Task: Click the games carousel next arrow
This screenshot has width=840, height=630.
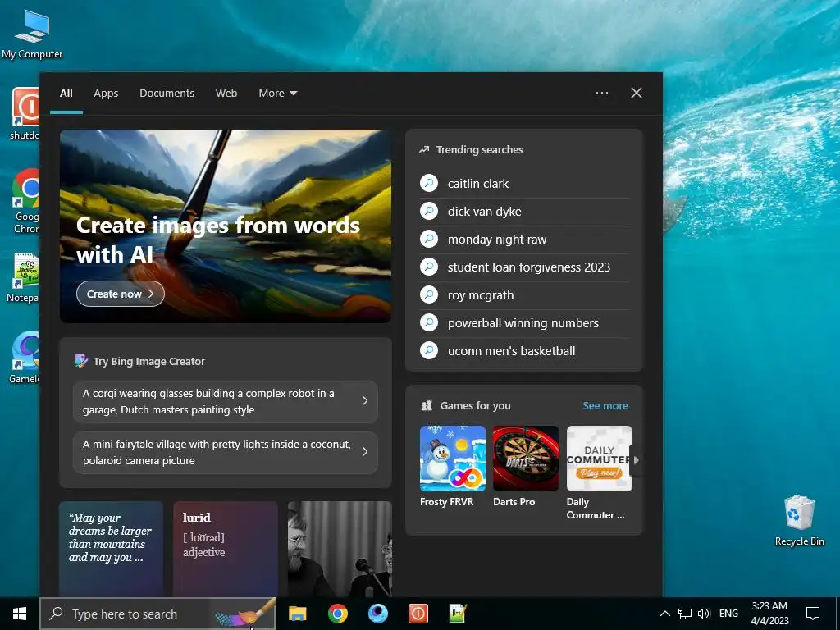Action: (x=637, y=459)
